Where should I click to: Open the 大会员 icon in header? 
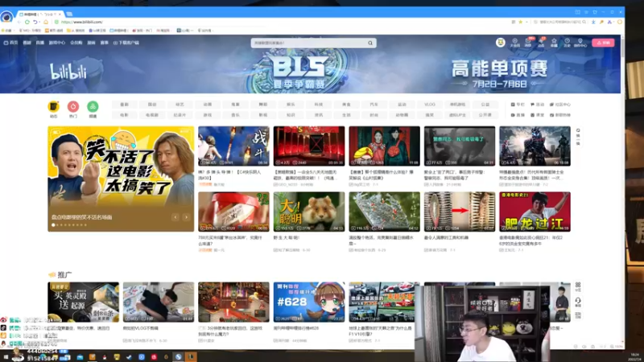(514, 43)
